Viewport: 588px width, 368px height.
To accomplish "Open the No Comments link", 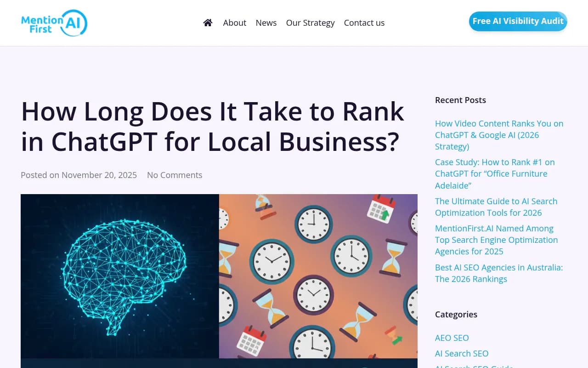I will tap(175, 175).
